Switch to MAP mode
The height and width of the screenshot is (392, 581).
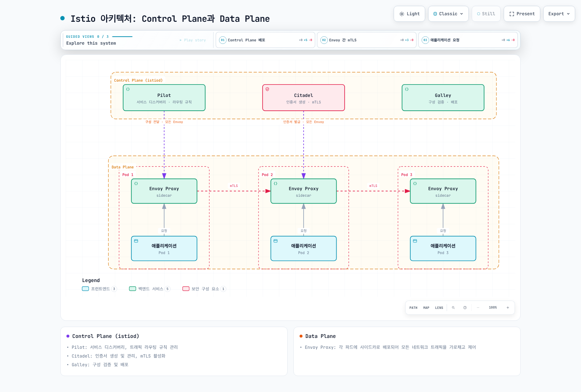click(426, 308)
